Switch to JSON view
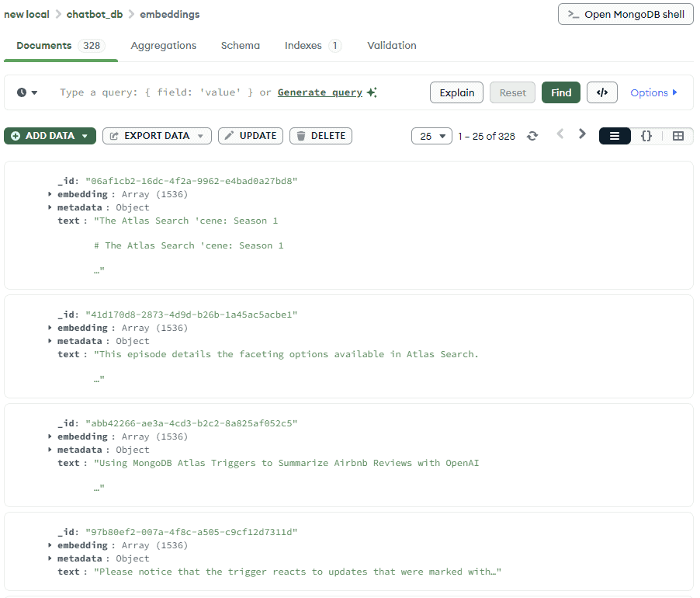This screenshot has height=598, width=700. tap(646, 136)
